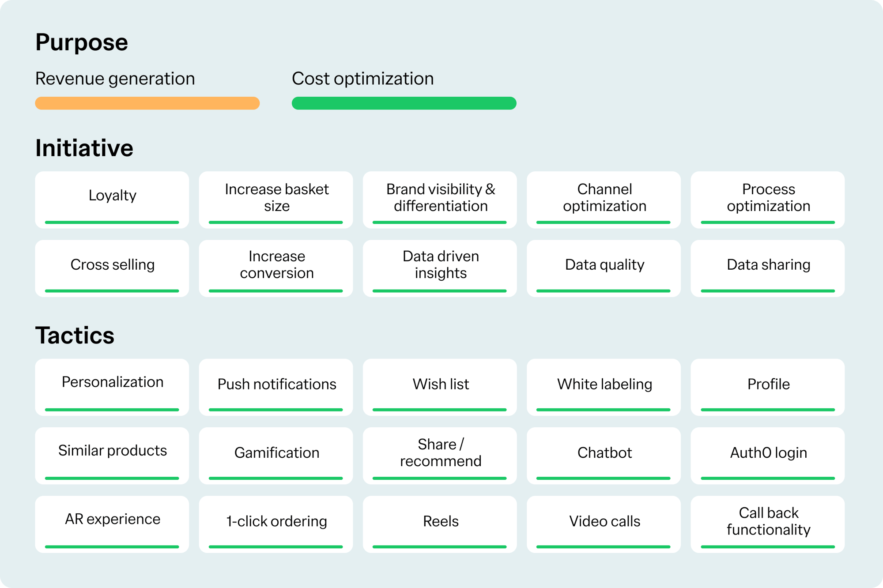Select the AR experience tactic
883x588 pixels.
pos(112,524)
